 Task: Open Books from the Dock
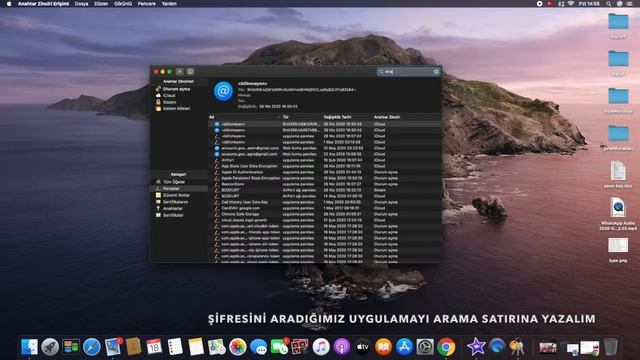pyautogui.click(x=384, y=347)
